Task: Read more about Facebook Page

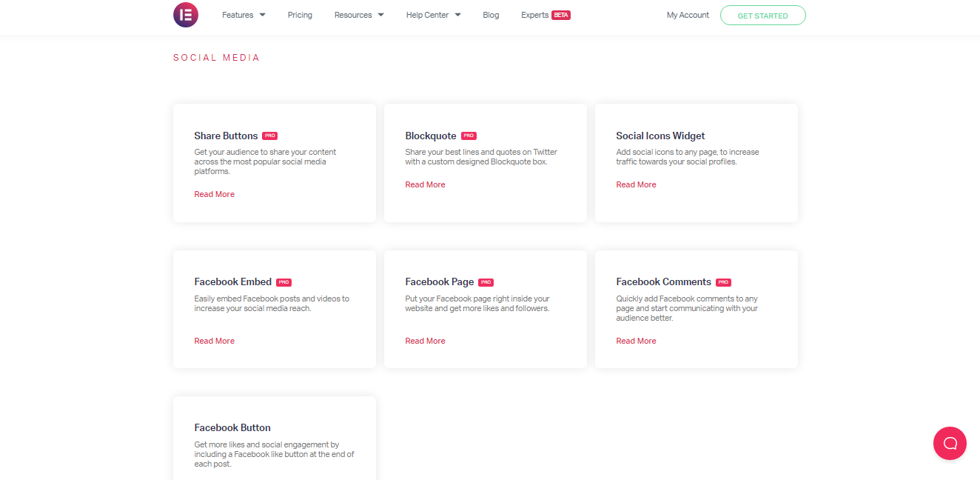Action: click(425, 341)
